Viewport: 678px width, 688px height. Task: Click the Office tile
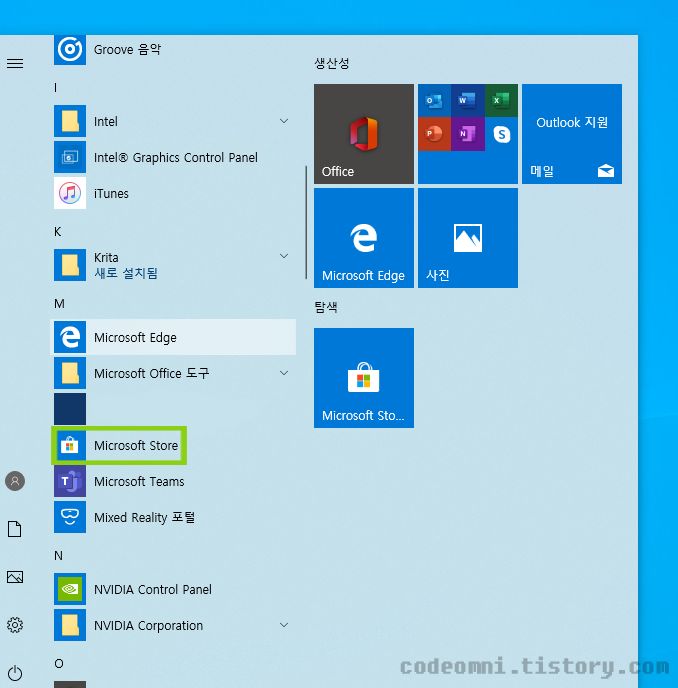pos(364,134)
